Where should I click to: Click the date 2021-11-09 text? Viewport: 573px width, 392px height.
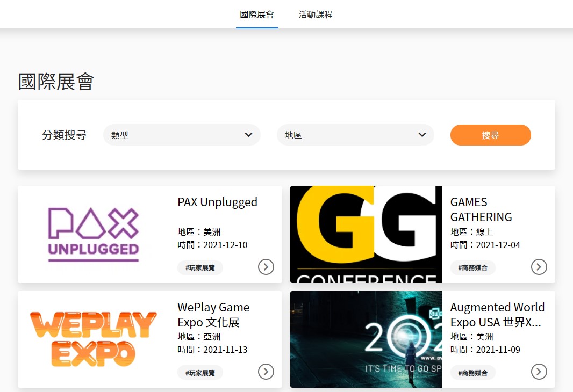[498, 350]
